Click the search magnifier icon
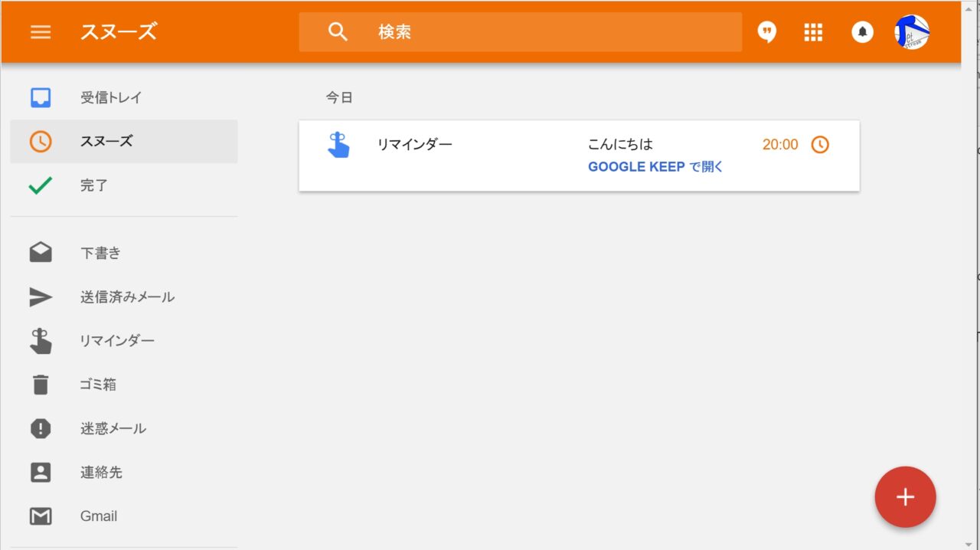This screenshot has width=980, height=550. click(338, 31)
